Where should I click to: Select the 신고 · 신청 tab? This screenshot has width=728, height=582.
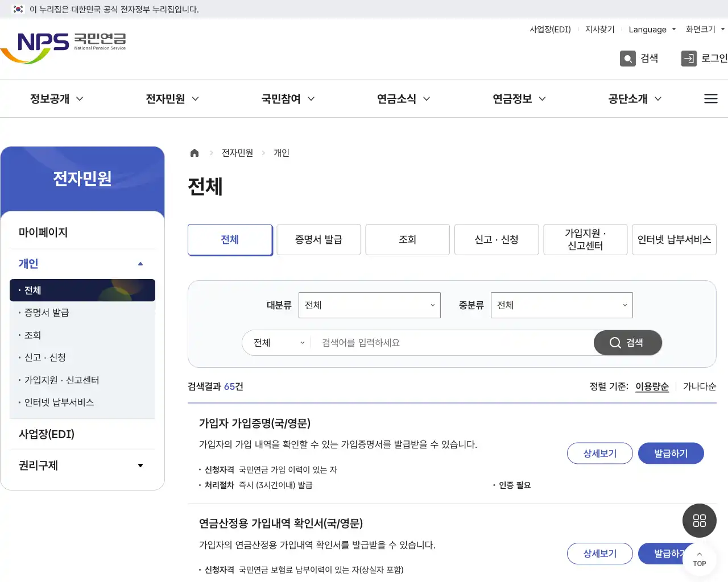497,240
